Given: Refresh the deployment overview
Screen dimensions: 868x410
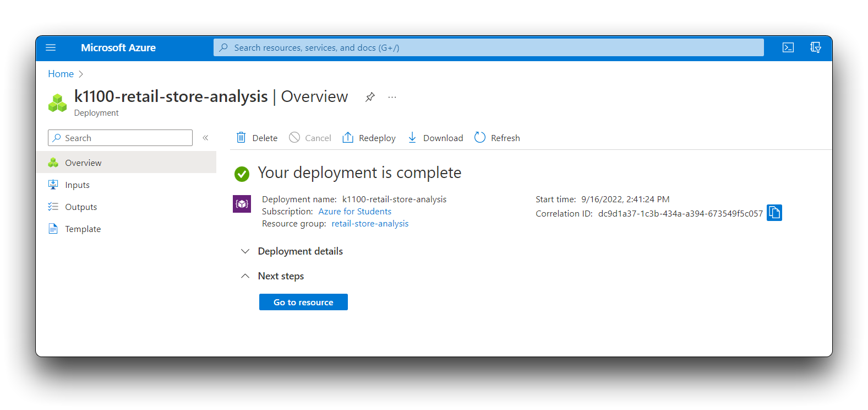Looking at the screenshot, I should tap(497, 138).
